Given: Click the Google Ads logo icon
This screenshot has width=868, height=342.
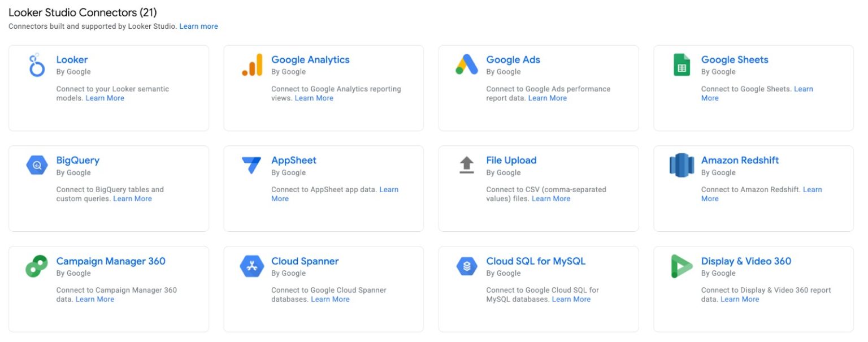Looking at the screenshot, I should click(x=467, y=65).
